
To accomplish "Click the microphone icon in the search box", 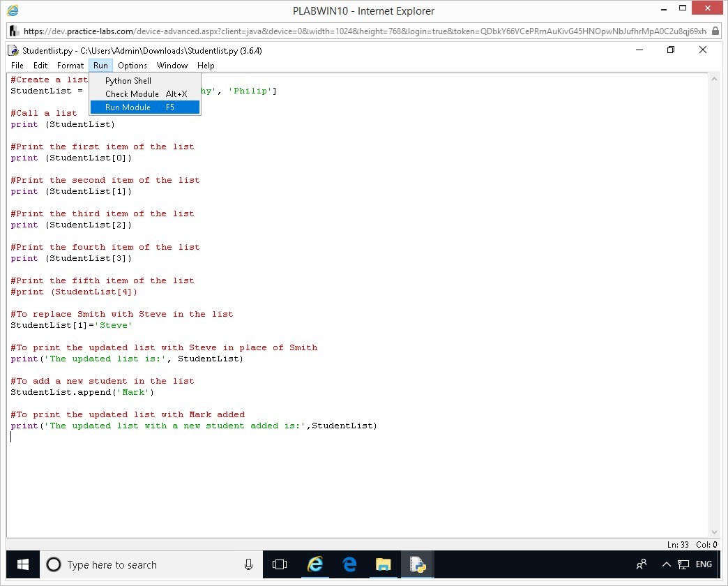I will pos(248,564).
